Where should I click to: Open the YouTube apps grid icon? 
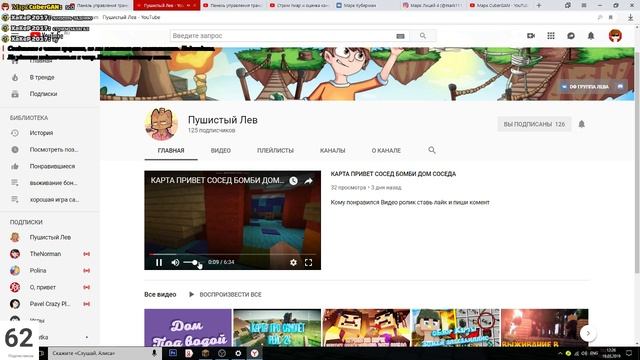[x=551, y=36]
